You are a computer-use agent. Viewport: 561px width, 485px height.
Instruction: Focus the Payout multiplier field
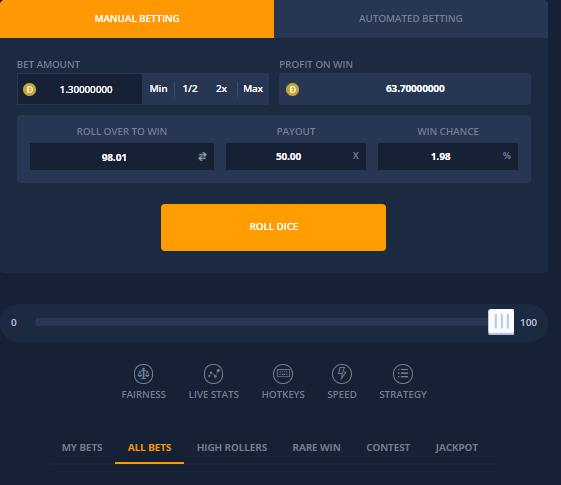pos(296,157)
